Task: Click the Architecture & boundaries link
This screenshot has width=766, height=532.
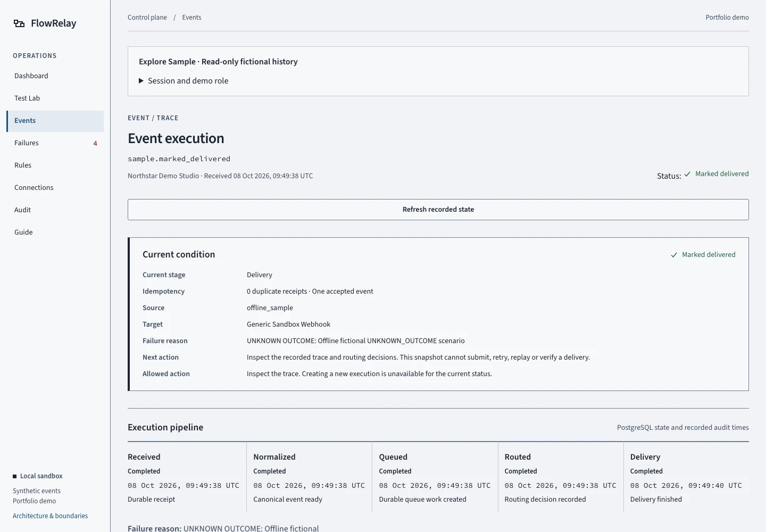Action: click(x=51, y=516)
